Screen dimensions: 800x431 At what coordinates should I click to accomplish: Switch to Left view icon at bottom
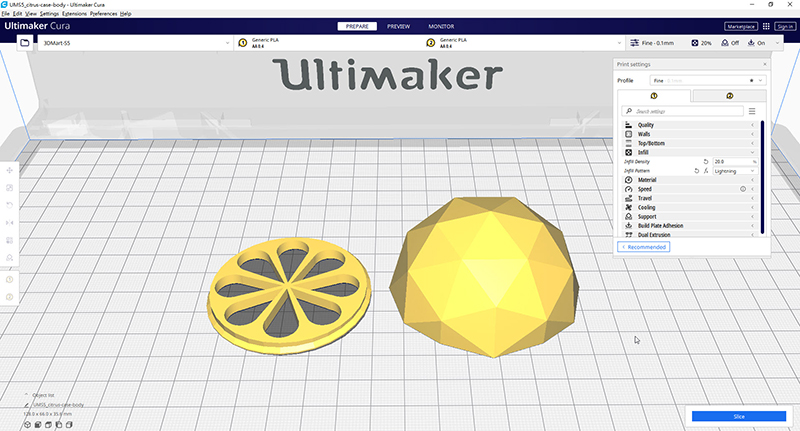59,424
